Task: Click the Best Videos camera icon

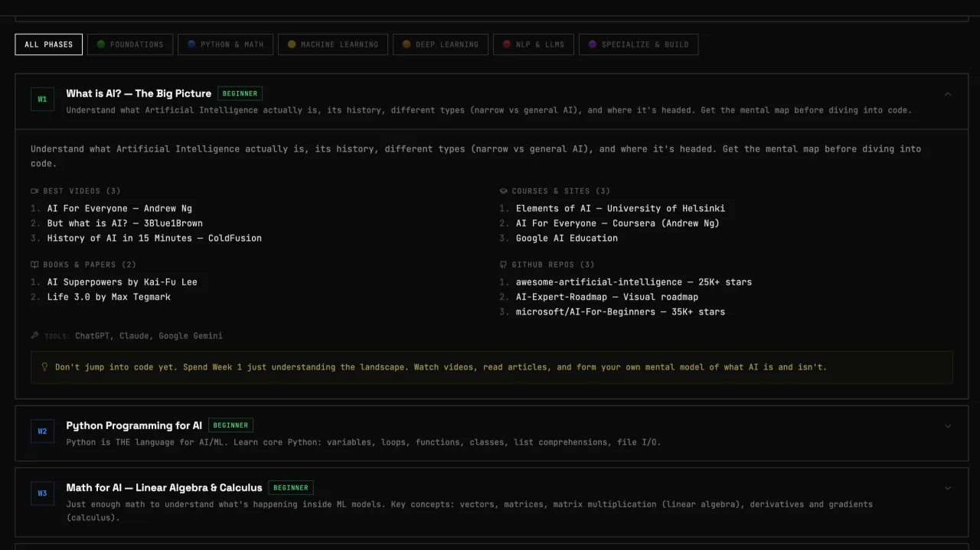Action: pos(34,191)
